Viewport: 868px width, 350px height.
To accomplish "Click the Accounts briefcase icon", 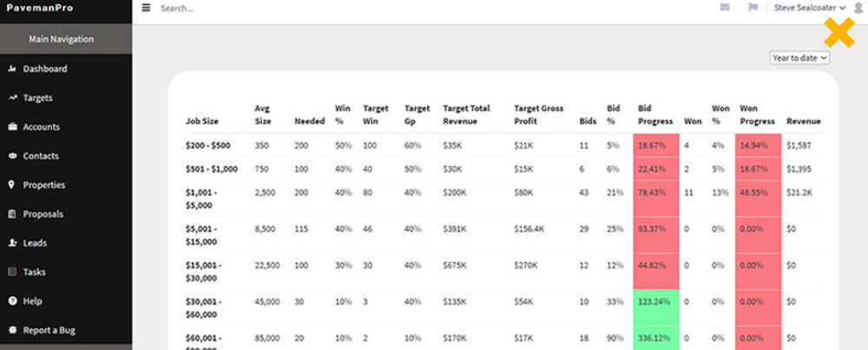I will [12, 127].
